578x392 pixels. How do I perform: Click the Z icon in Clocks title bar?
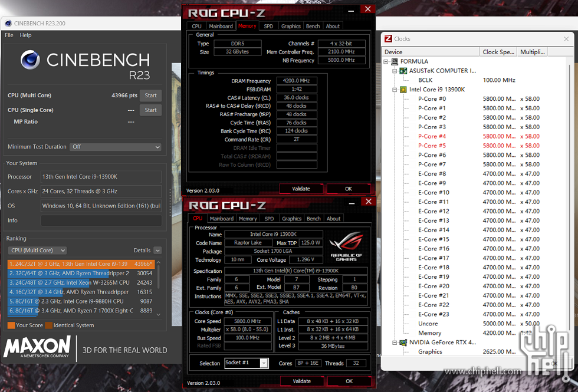tap(388, 39)
